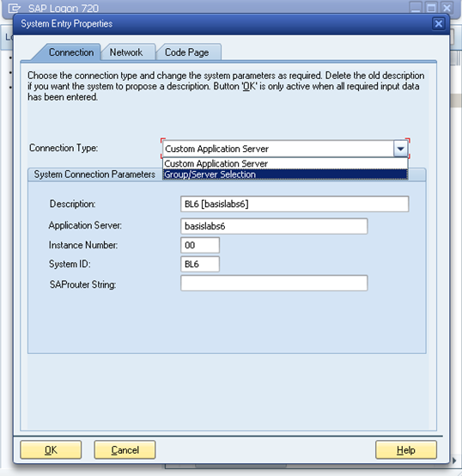Click the SAProuter String label

coord(82,284)
